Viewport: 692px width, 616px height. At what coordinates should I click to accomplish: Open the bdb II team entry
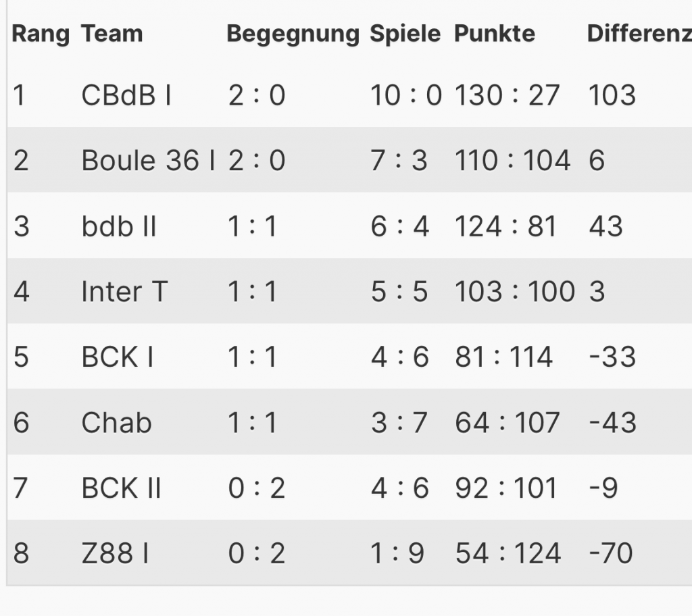pyautogui.click(x=119, y=226)
